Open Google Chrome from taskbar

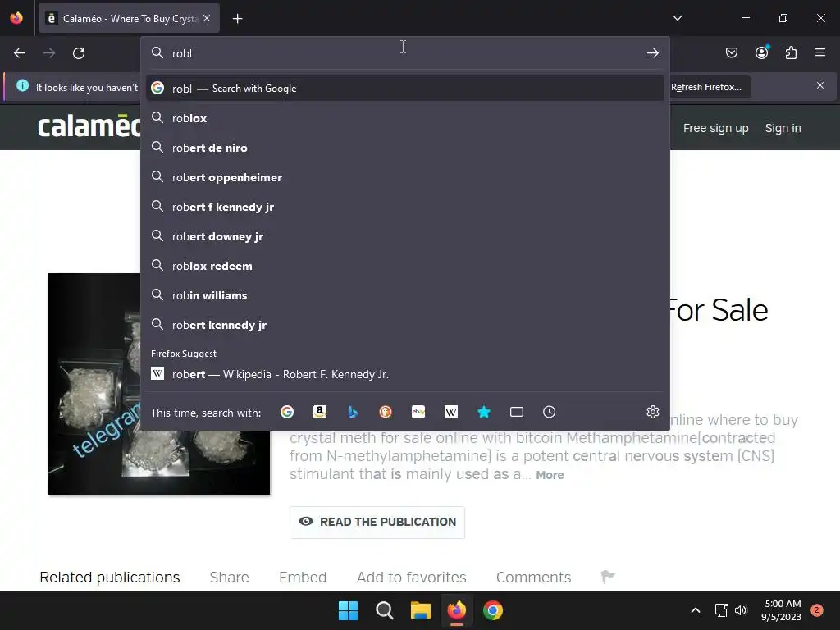493,610
